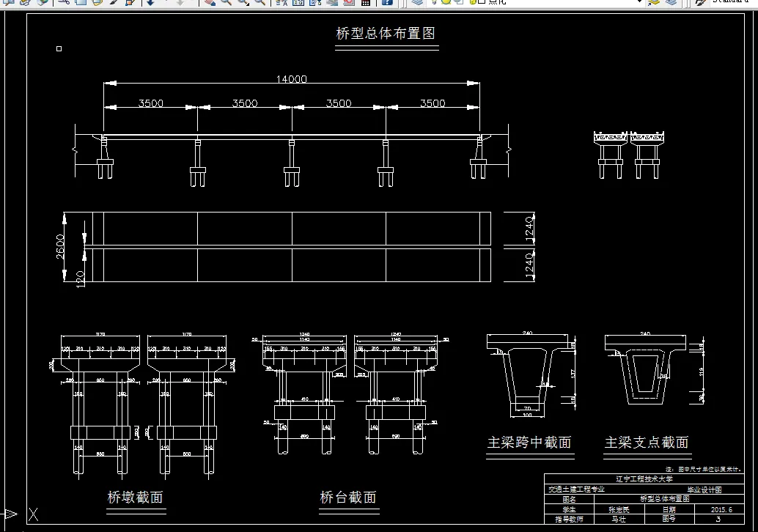Click the Zoom Window tool icon
Viewport: 758px width, 532px height.
point(242,4)
